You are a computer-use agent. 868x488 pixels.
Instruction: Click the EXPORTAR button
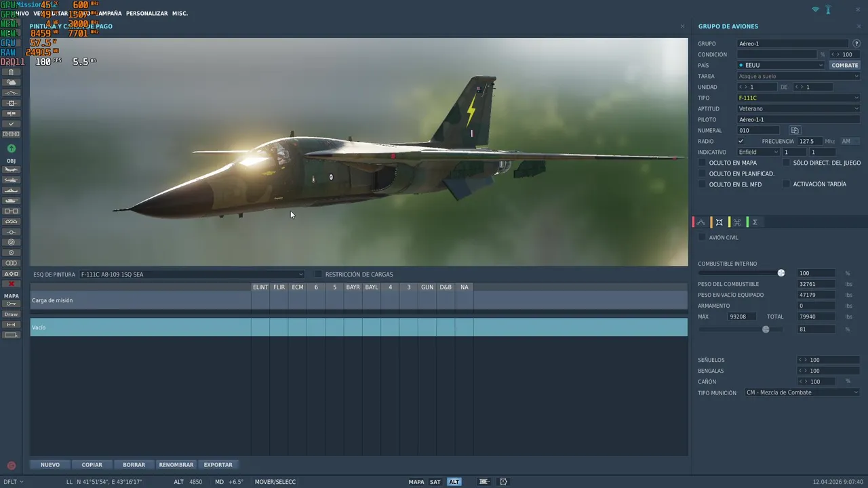[x=218, y=465]
